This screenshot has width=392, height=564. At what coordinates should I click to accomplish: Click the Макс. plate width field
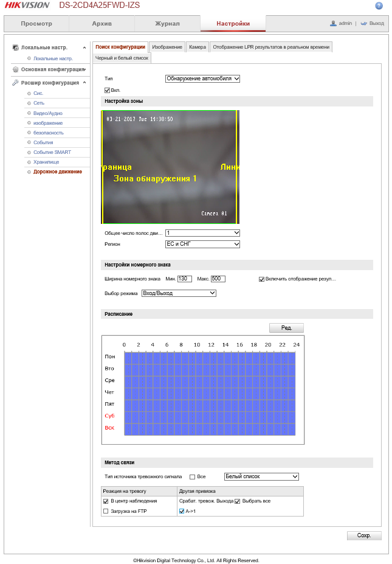point(218,279)
